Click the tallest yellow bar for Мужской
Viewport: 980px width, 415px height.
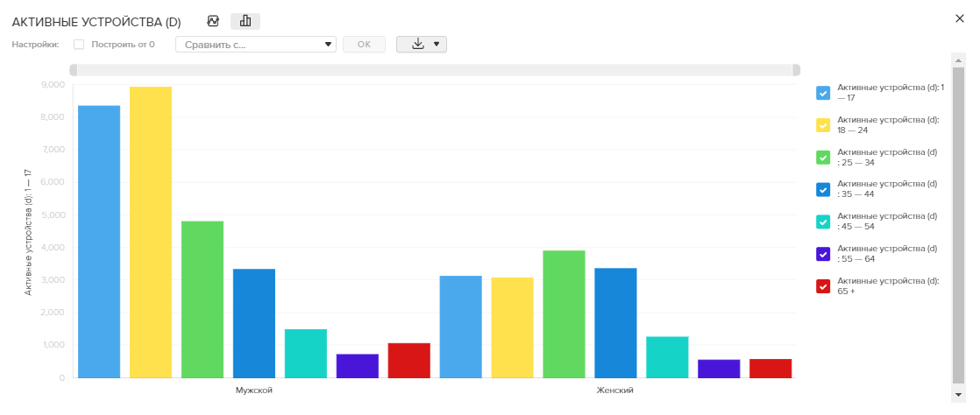click(151, 232)
